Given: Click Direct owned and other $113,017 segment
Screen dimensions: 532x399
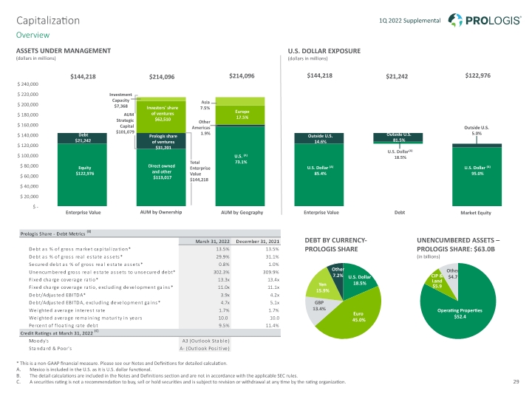Looking at the screenshot, I should (161, 177).
